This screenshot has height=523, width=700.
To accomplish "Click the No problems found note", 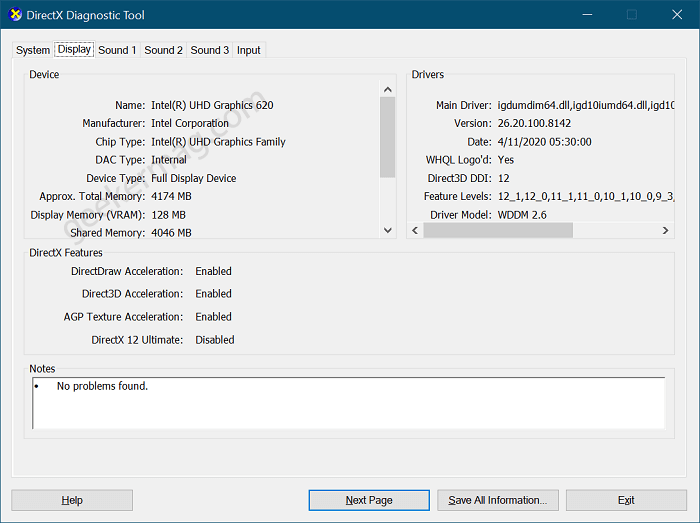I will [102, 386].
